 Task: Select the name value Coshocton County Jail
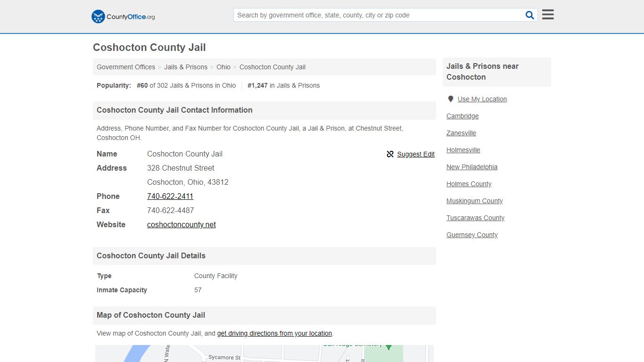coord(185,154)
